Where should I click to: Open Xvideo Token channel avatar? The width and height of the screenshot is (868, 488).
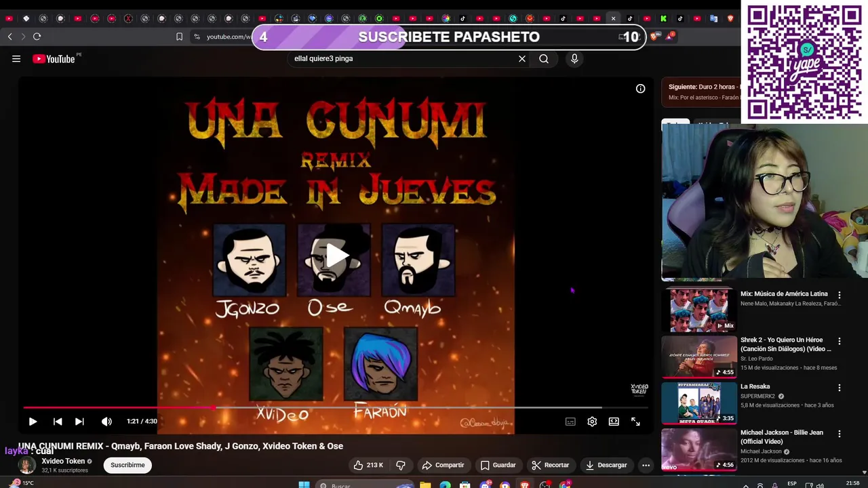[26, 465]
